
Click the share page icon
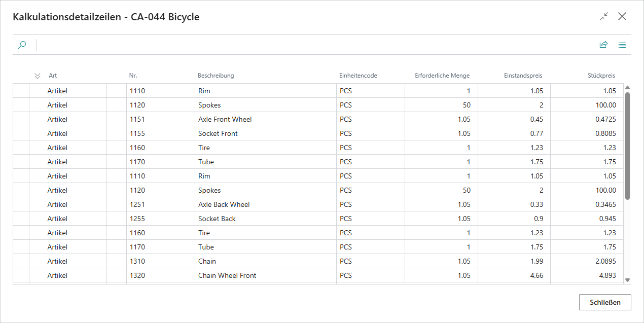[603, 45]
